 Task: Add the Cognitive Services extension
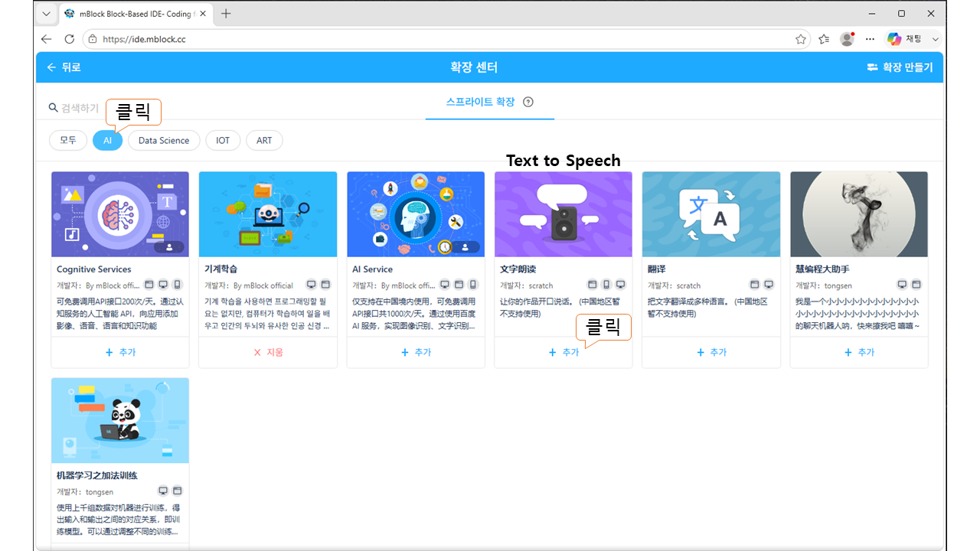[x=120, y=352]
